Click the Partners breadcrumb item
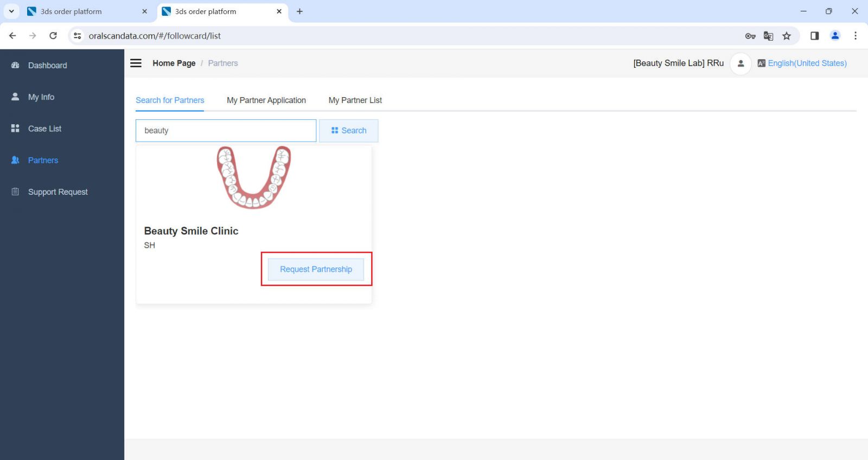This screenshot has height=460, width=868. 223,63
